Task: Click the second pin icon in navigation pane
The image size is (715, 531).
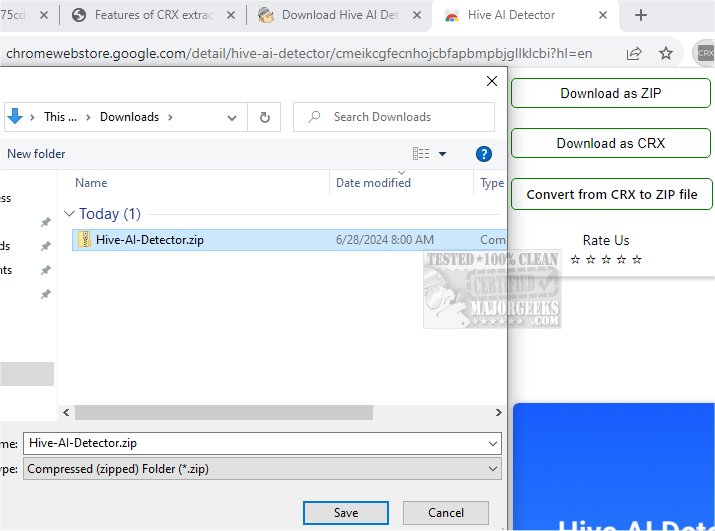Action: point(46,246)
